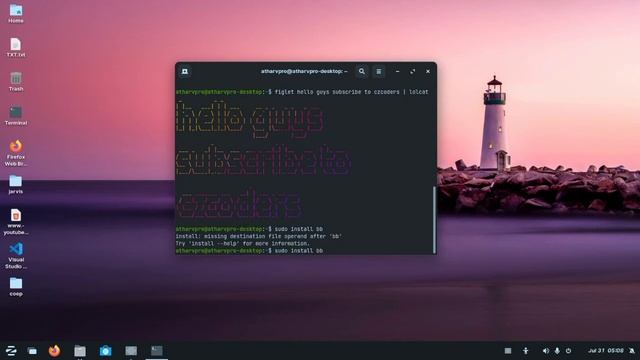Click the microphone icon in the system tray

click(557, 351)
